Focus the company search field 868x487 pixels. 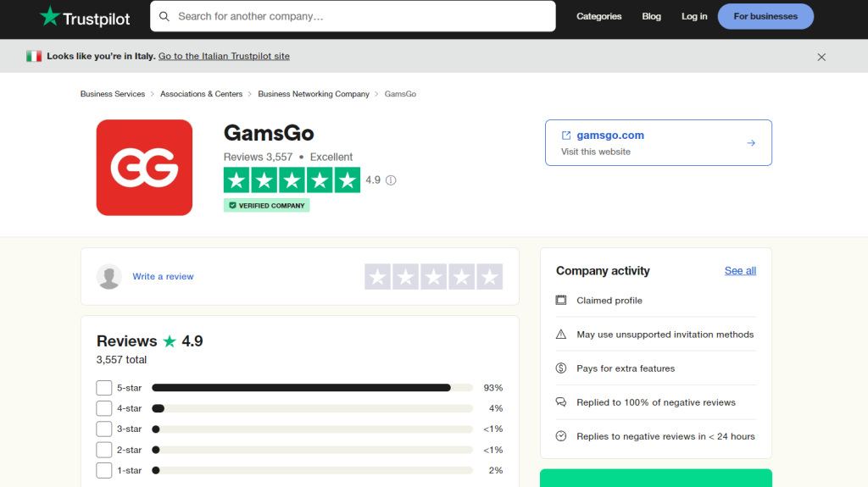[353, 16]
